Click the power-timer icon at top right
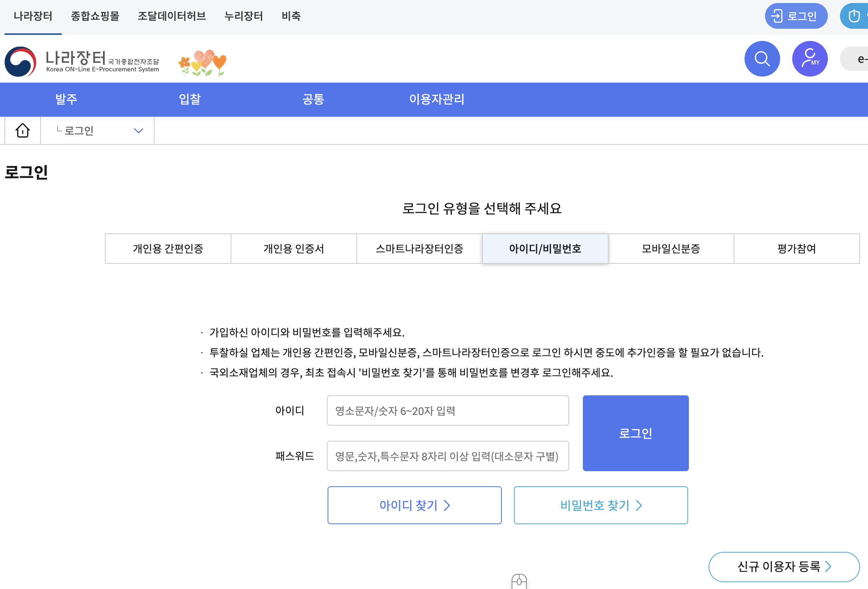The height and width of the screenshot is (589, 868). (x=854, y=16)
